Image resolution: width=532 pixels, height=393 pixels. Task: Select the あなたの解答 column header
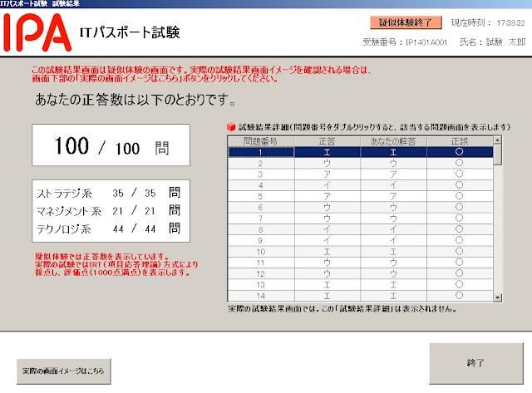click(393, 141)
